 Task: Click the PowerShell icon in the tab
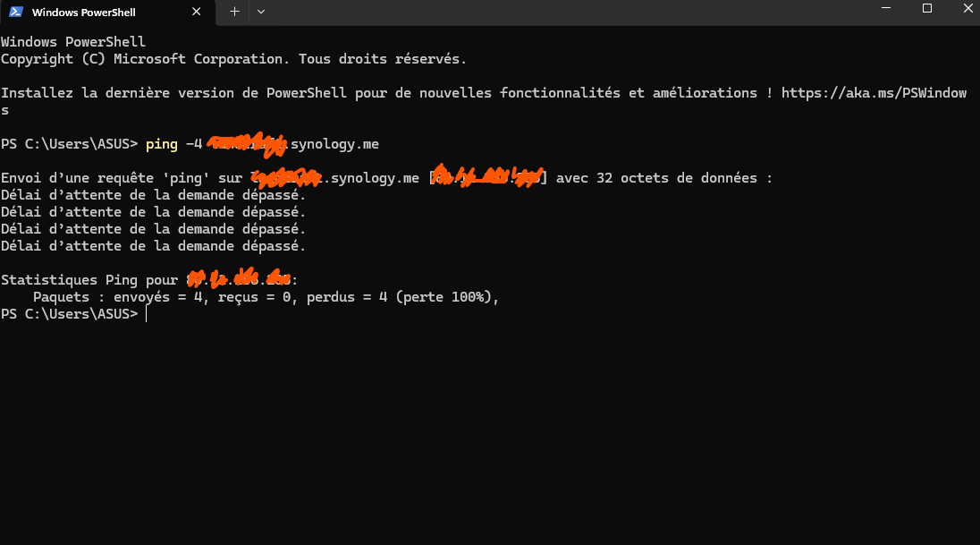[15, 12]
